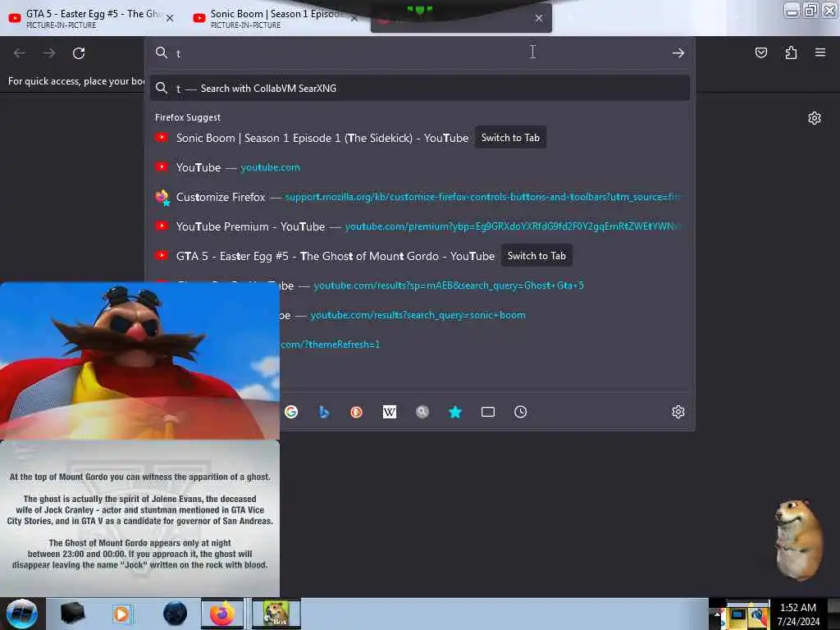
Task: Search with Wikipedia one-off icon
Action: point(390,412)
